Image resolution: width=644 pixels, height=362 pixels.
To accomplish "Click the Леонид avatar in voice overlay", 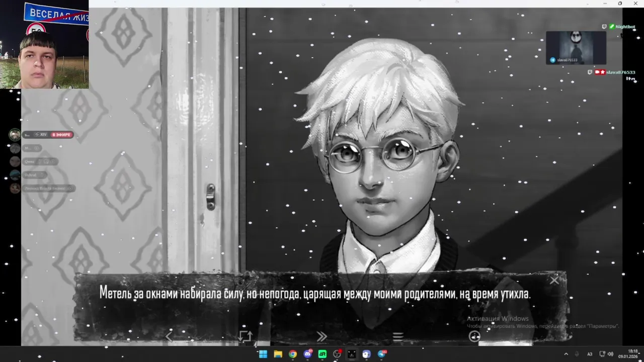I will [x=15, y=188].
